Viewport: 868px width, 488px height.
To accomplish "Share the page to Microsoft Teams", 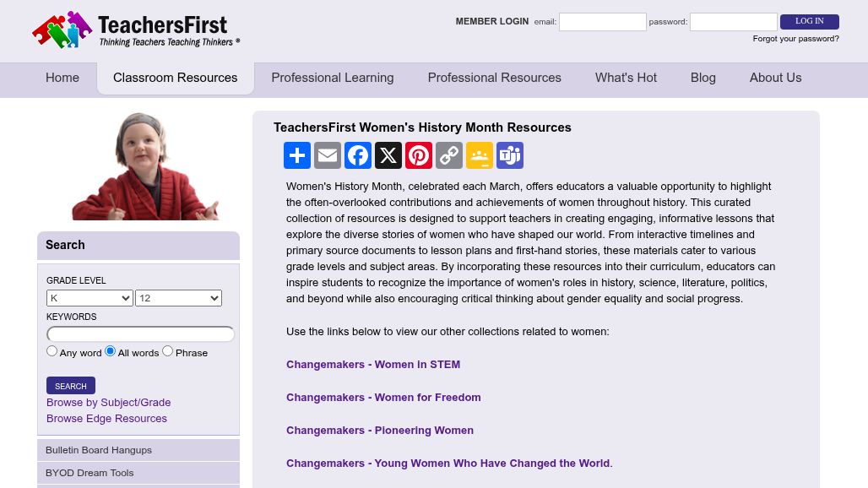I will pos(510,155).
